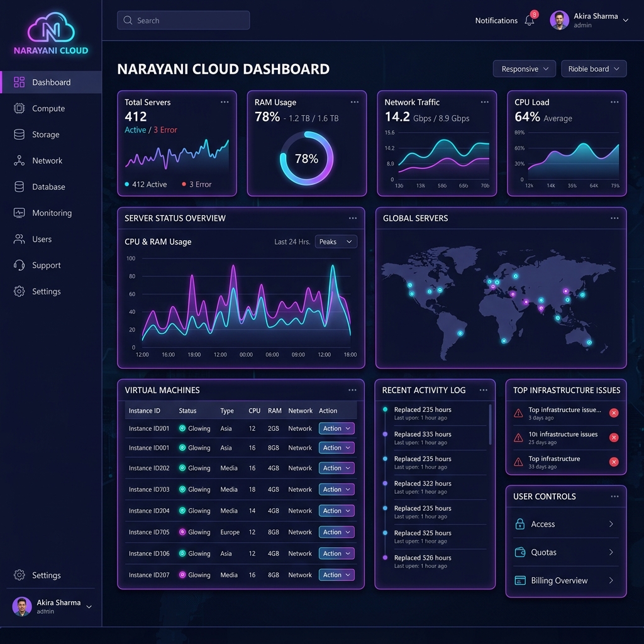Click Network link for Instance ID202
The height and width of the screenshot is (644, 644).
click(x=300, y=468)
